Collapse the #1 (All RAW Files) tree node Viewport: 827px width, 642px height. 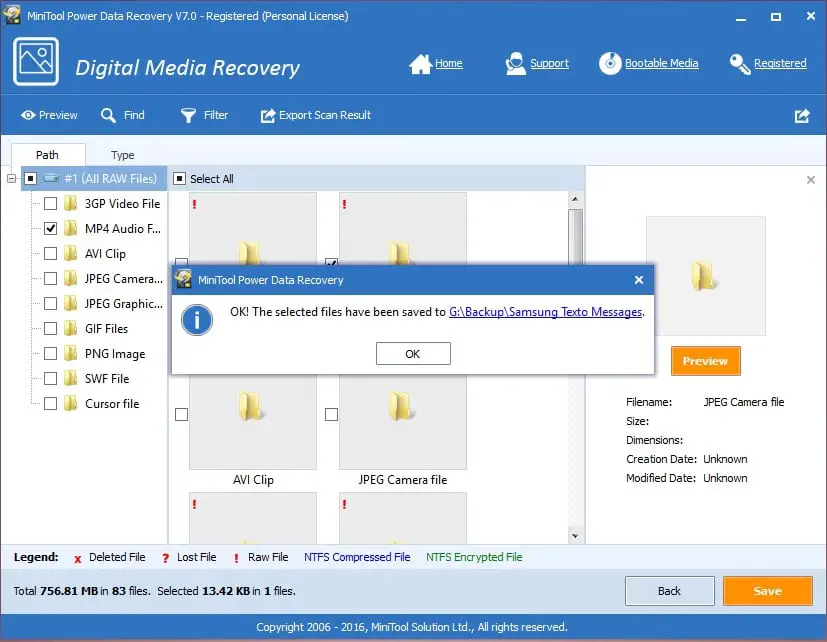(12, 179)
